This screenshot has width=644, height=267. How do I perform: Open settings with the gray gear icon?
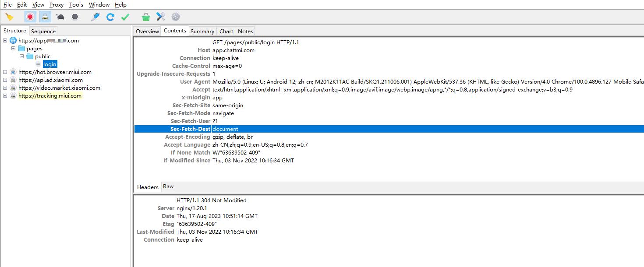pyautogui.click(x=176, y=17)
